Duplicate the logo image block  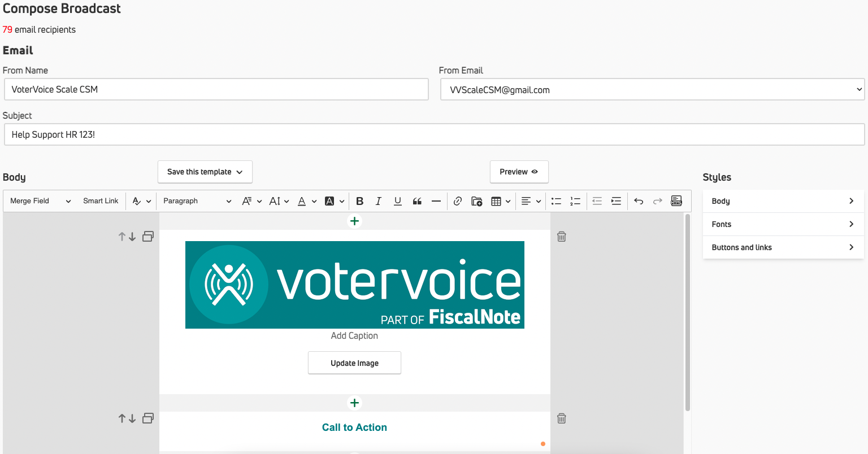pyautogui.click(x=148, y=237)
